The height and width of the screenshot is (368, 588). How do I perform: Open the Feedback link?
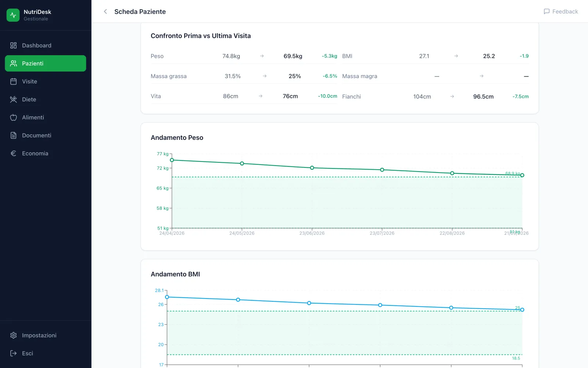point(561,11)
